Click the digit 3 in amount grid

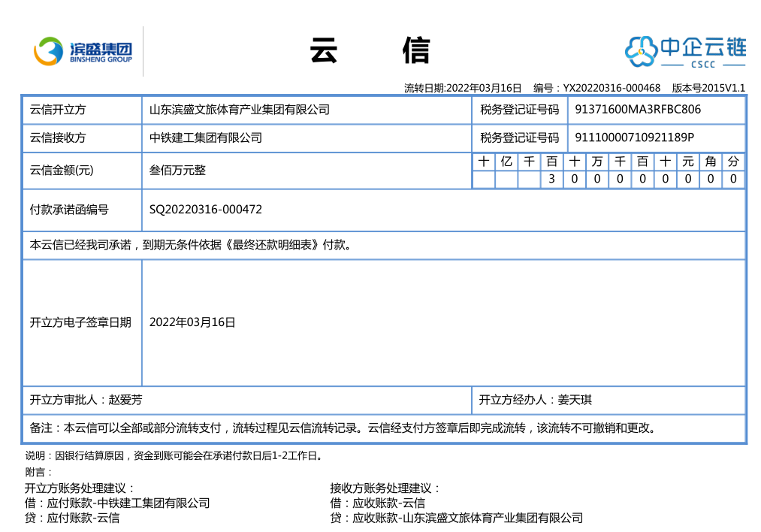click(551, 180)
